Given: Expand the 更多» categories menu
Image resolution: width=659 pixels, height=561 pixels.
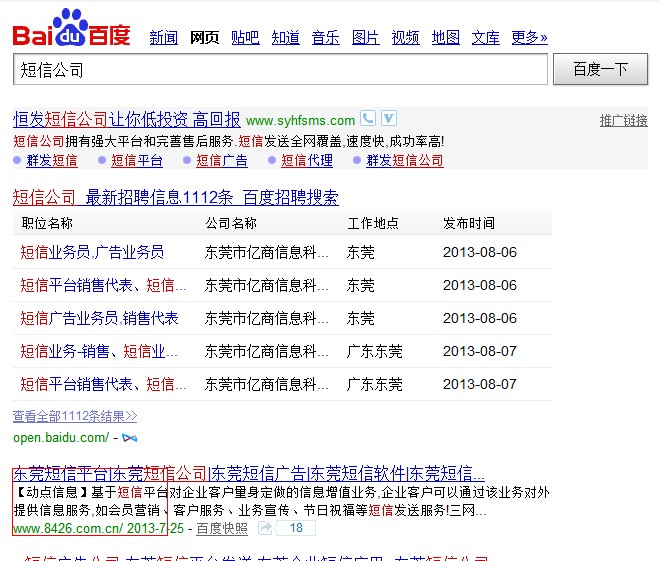Looking at the screenshot, I should [529, 37].
